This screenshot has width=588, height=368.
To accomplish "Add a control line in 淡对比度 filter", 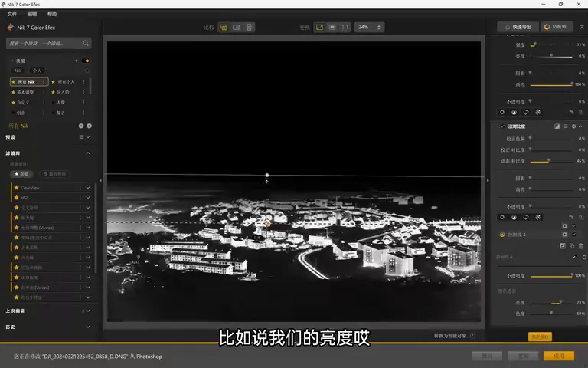I will tap(514, 218).
